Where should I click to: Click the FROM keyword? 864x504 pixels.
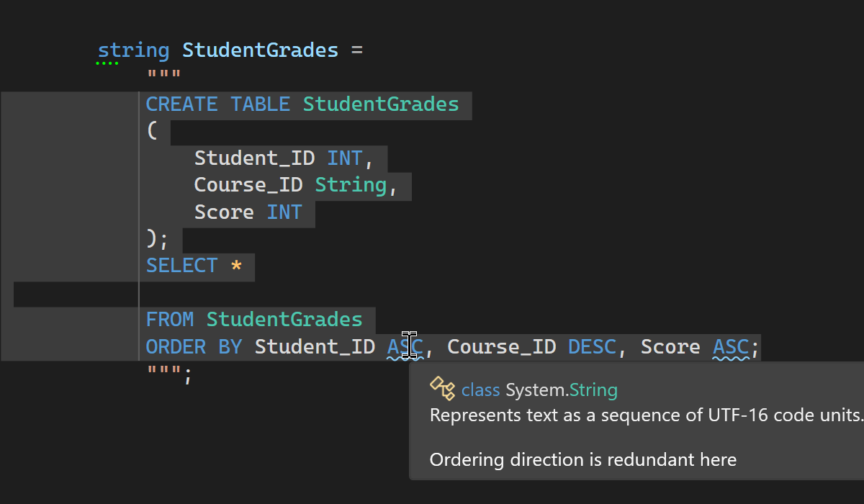coord(170,320)
